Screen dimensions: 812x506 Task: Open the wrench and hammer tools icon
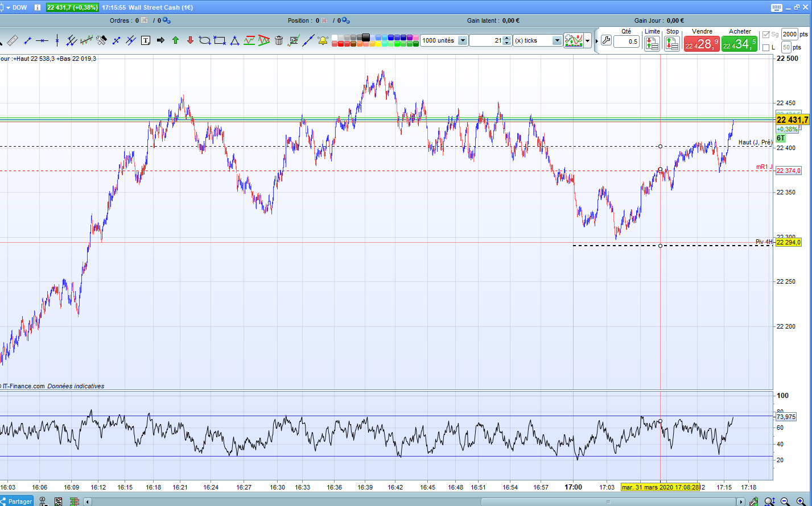click(101, 40)
